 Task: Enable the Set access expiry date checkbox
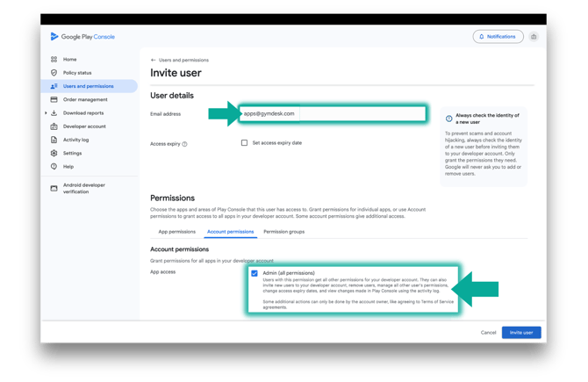(x=244, y=142)
